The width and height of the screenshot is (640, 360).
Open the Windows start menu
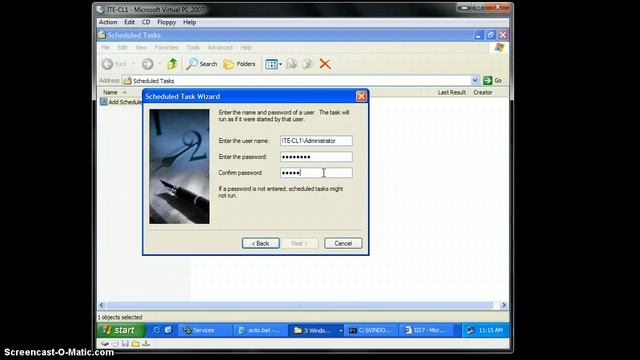click(121, 330)
